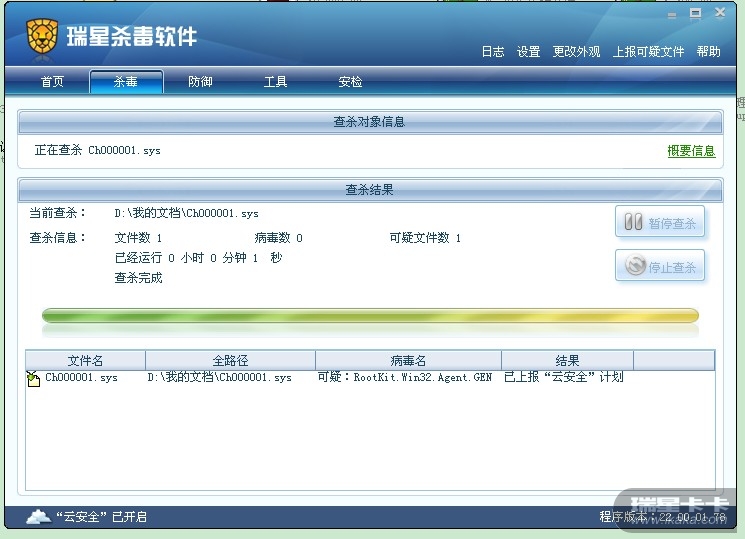This screenshot has height=539, width=745.
Task: Click the 停止查杀 stop scan button
Action: (x=660, y=265)
